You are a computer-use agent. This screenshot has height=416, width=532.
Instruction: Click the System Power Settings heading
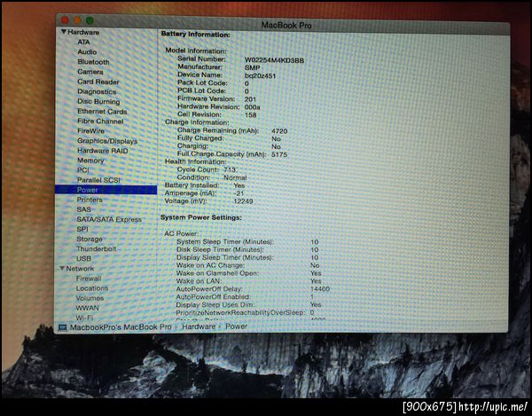[x=201, y=217]
